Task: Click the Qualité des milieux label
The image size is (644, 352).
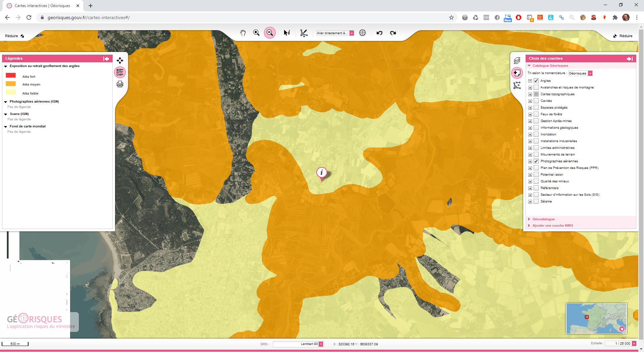Action: tap(554, 181)
